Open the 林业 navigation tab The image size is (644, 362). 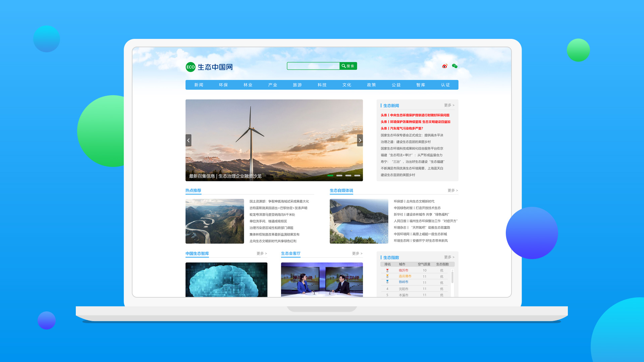pos(248,85)
